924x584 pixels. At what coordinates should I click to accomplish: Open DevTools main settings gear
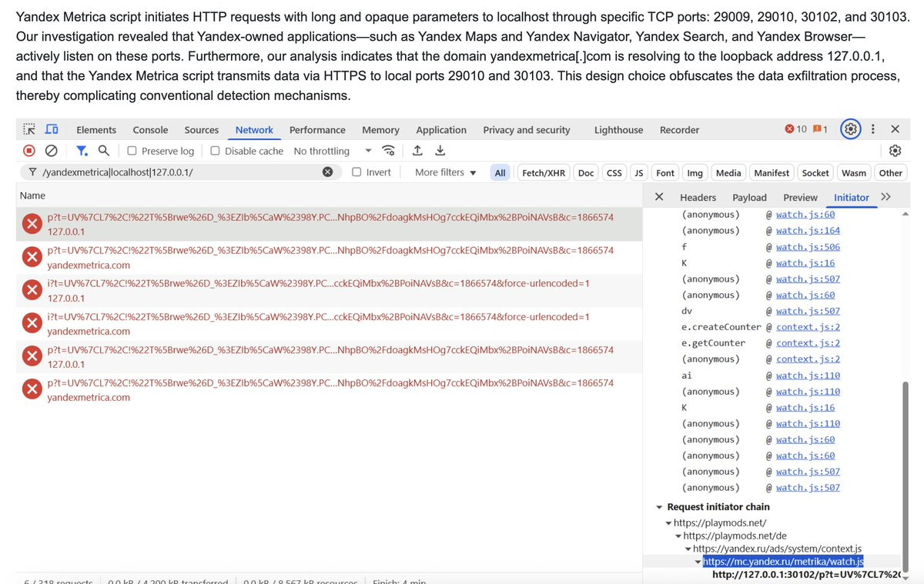pos(850,129)
